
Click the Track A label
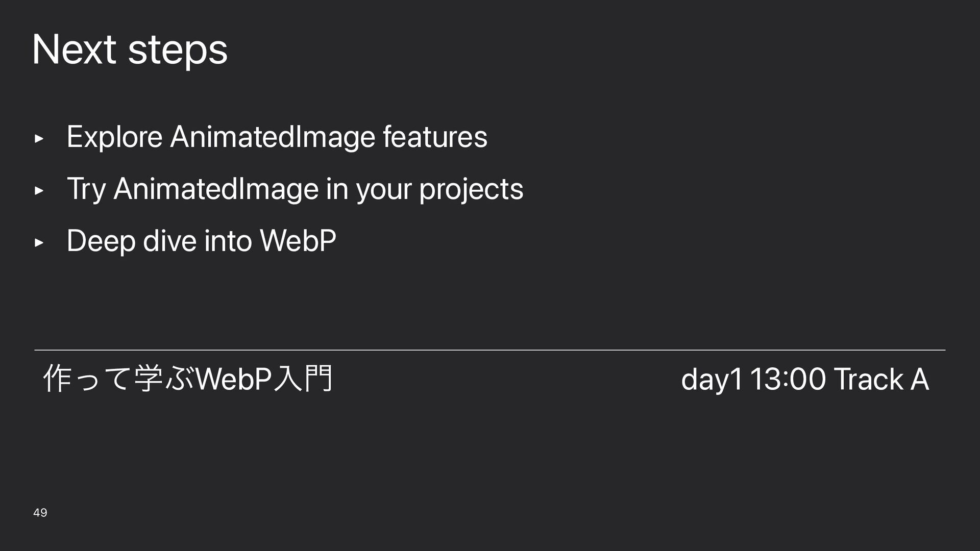click(881, 380)
